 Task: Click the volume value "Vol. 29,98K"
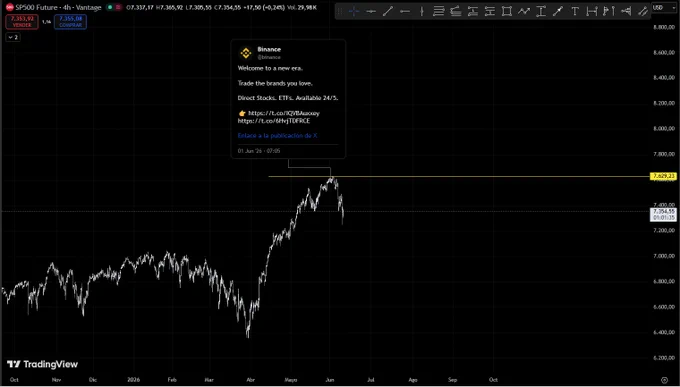(302, 7)
